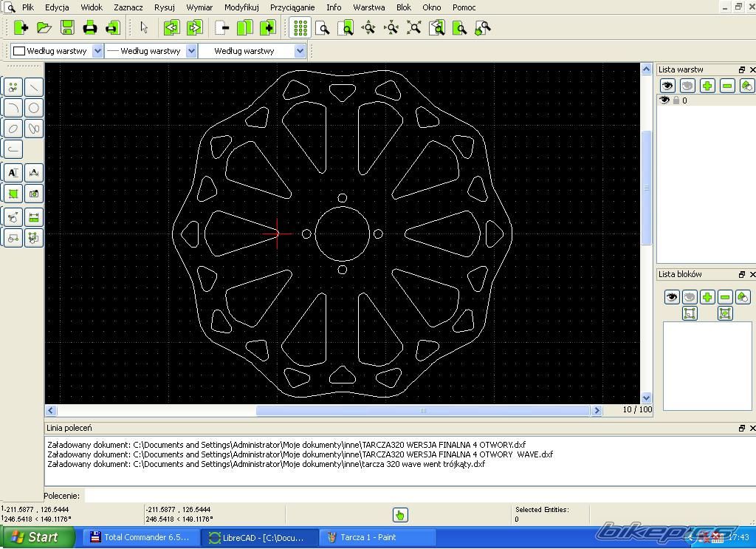The height and width of the screenshot is (549, 756).
Task: Create a new drawing with the New file icon
Action: 21,27
